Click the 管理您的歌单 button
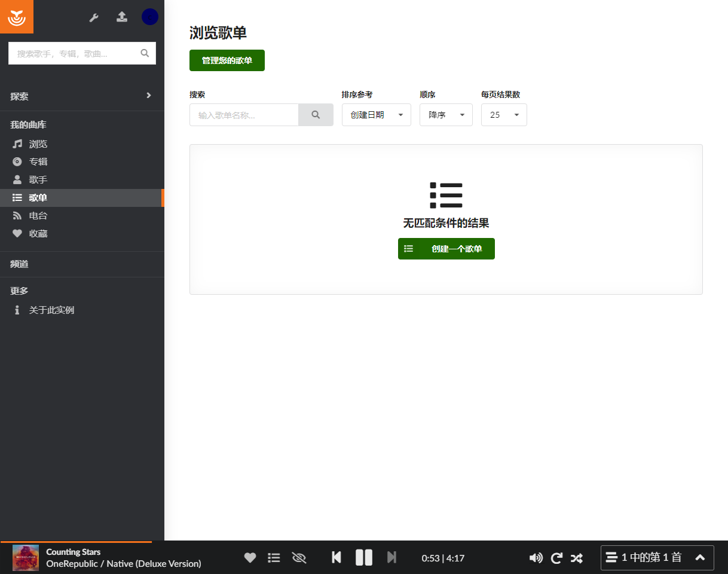 (227, 60)
